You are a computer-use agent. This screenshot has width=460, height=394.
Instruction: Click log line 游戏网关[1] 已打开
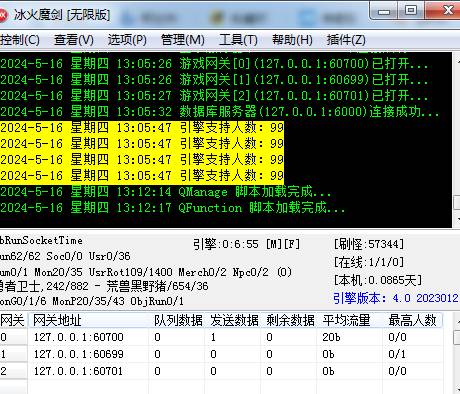coord(214,80)
